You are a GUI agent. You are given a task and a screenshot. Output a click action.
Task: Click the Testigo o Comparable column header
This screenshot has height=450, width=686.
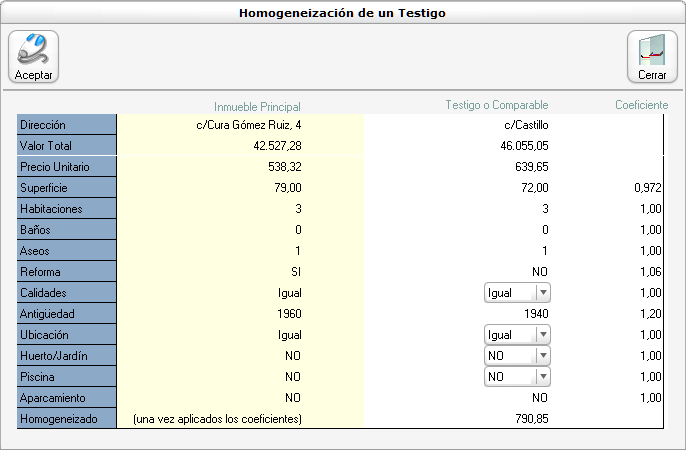496,105
